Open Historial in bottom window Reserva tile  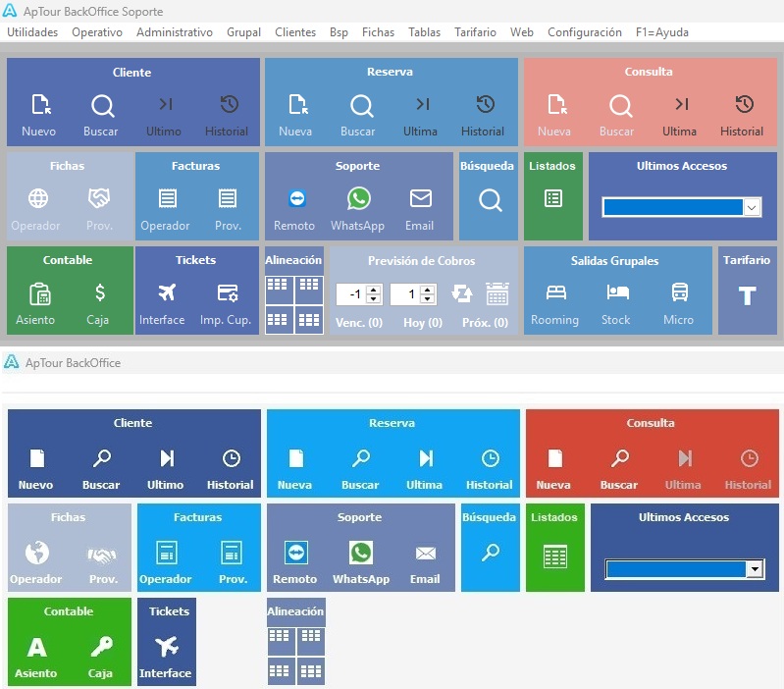pyautogui.click(x=490, y=469)
